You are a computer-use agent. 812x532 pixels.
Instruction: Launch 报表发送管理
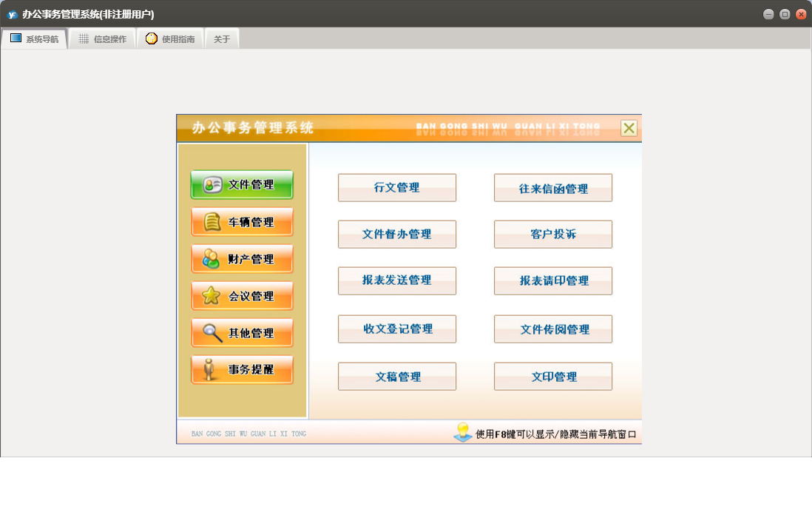pos(397,281)
